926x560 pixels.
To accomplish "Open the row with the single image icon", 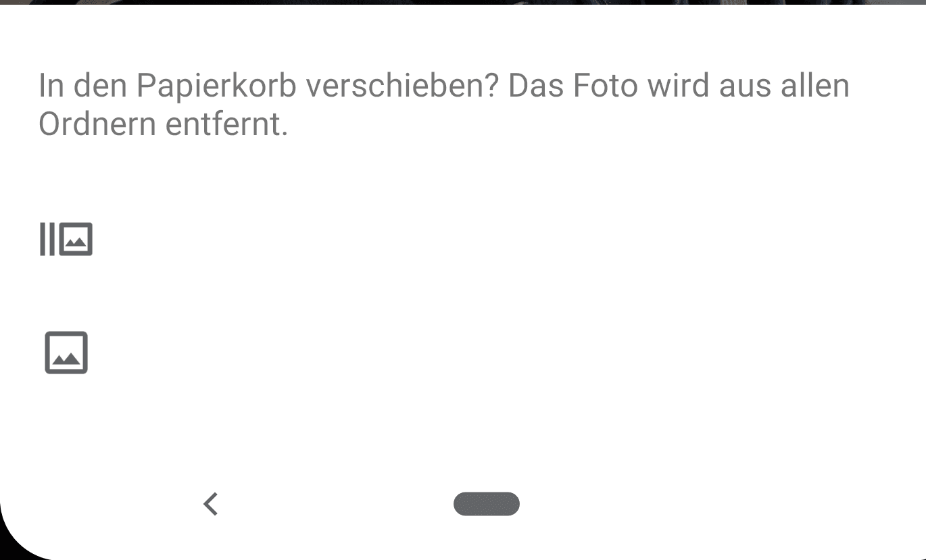I will pyautogui.click(x=463, y=352).
